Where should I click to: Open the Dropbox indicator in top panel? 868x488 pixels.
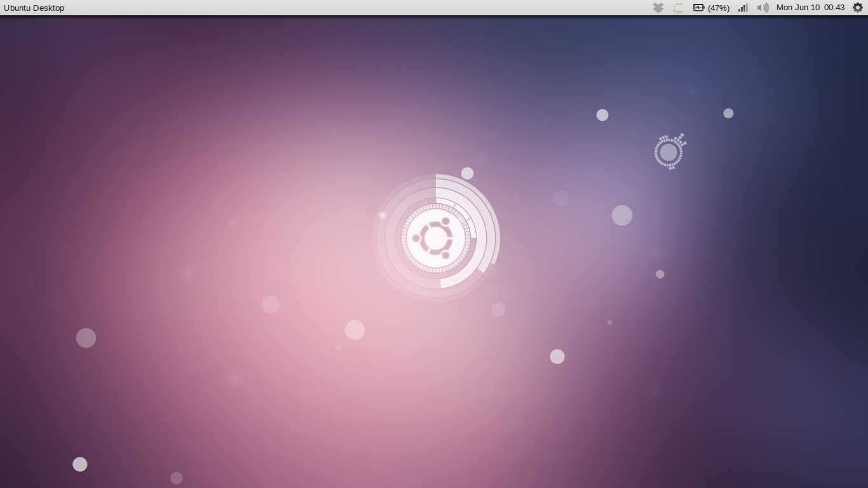658,8
